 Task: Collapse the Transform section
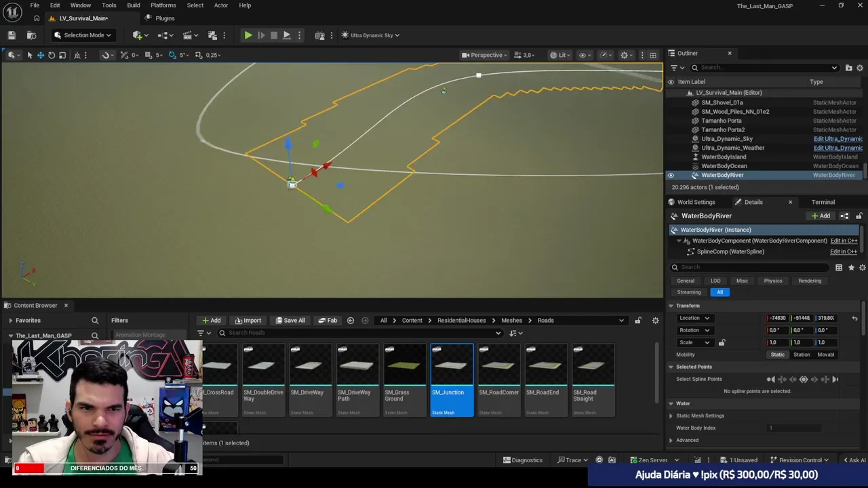[x=671, y=306]
